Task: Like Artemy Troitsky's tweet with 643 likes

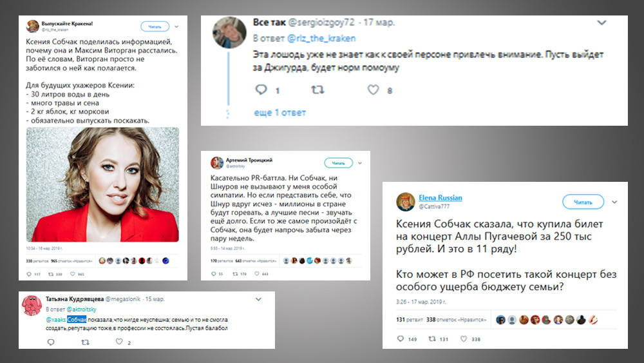Action: pos(257,273)
